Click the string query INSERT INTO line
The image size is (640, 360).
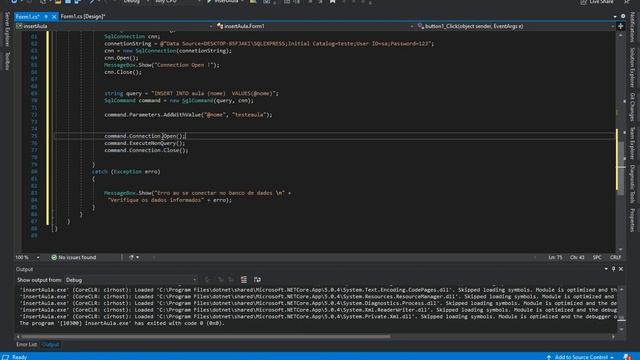coord(191,93)
